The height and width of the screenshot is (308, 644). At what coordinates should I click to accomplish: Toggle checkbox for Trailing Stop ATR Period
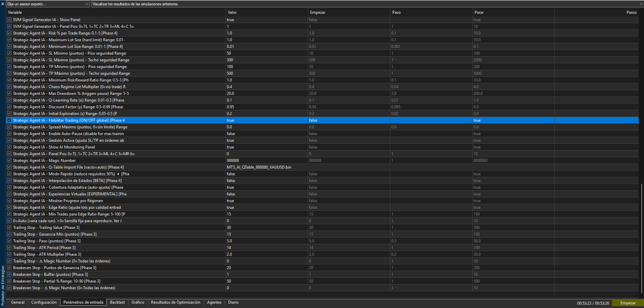pos(9,248)
